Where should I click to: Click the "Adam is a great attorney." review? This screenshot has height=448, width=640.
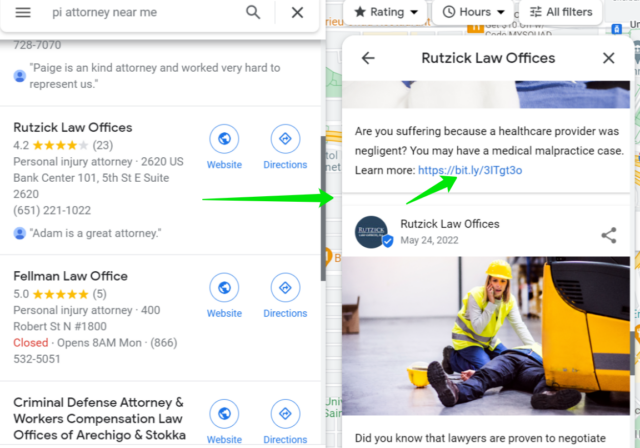tap(96, 233)
